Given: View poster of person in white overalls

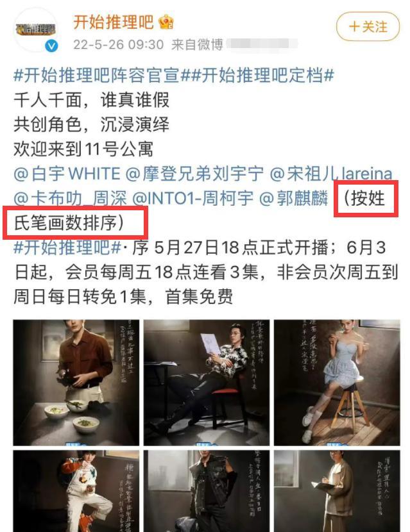Looking at the screenshot, I should (x=76, y=491).
